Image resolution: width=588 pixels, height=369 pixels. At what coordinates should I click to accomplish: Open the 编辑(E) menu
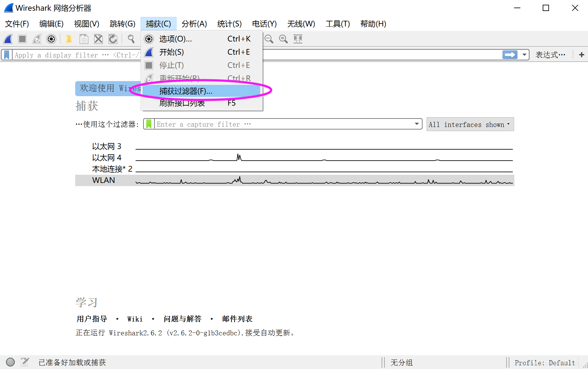point(51,24)
